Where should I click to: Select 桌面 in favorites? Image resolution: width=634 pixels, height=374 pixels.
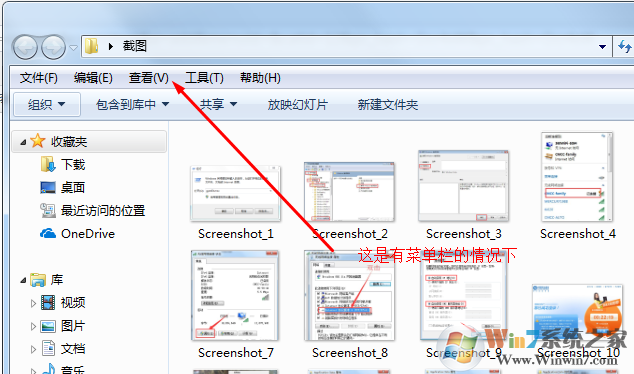[73, 188]
